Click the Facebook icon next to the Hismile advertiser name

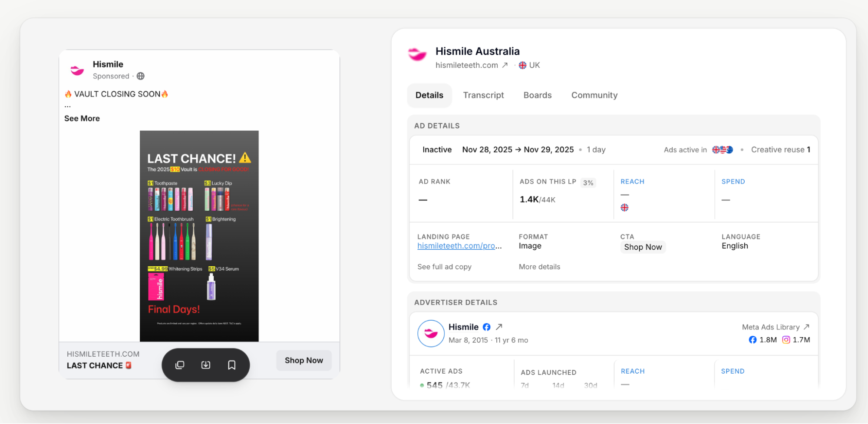(x=487, y=327)
